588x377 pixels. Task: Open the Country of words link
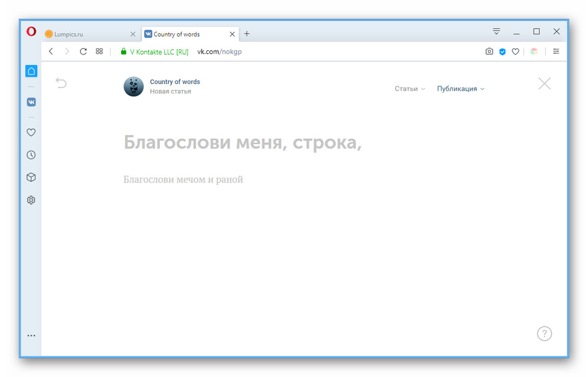[175, 82]
